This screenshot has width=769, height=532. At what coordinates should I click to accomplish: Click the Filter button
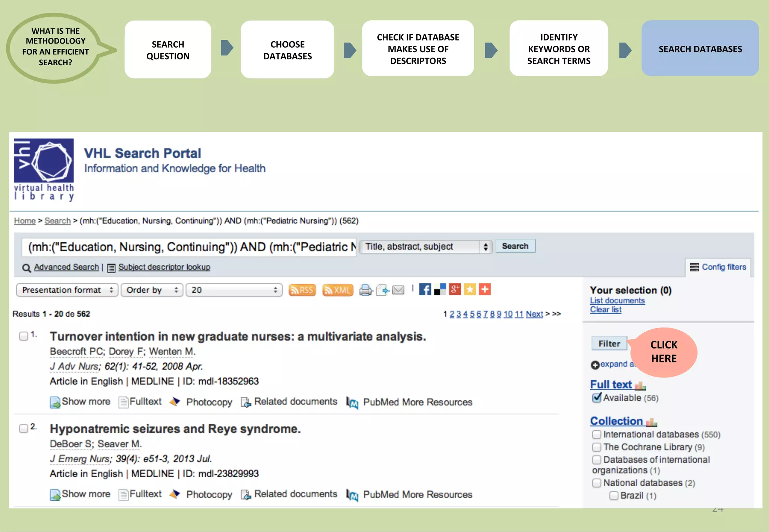(x=609, y=343)
